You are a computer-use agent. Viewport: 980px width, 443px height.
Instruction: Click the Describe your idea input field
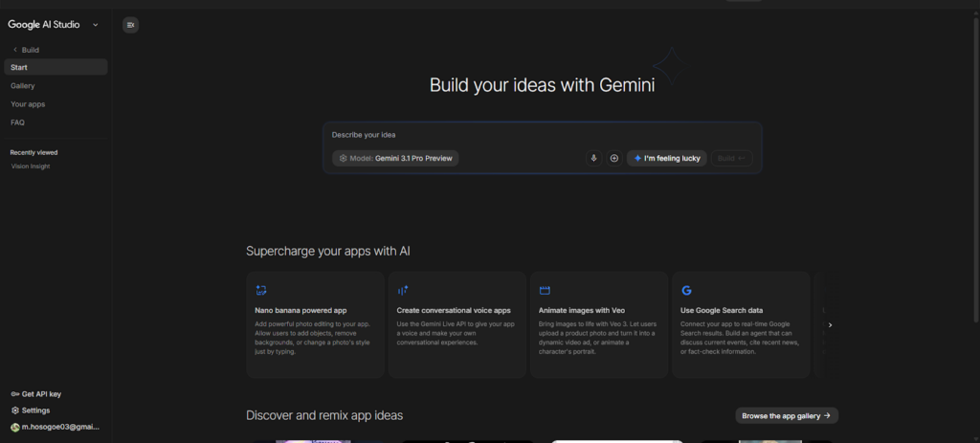(542, 135)
